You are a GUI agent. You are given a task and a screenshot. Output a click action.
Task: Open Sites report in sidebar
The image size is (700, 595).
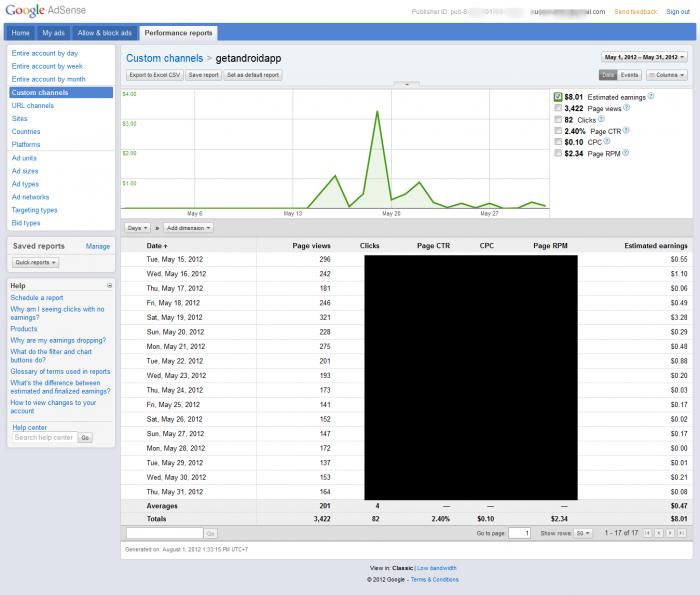coord(20,118)
